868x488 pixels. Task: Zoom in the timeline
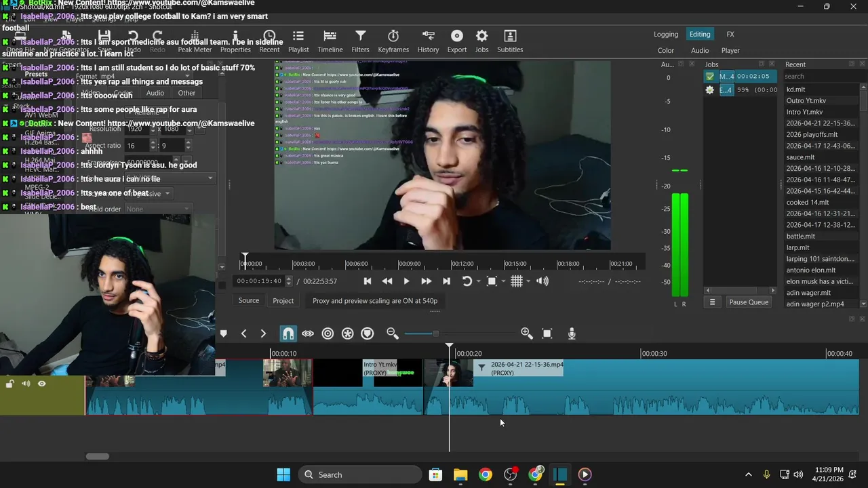click(526, 333)
